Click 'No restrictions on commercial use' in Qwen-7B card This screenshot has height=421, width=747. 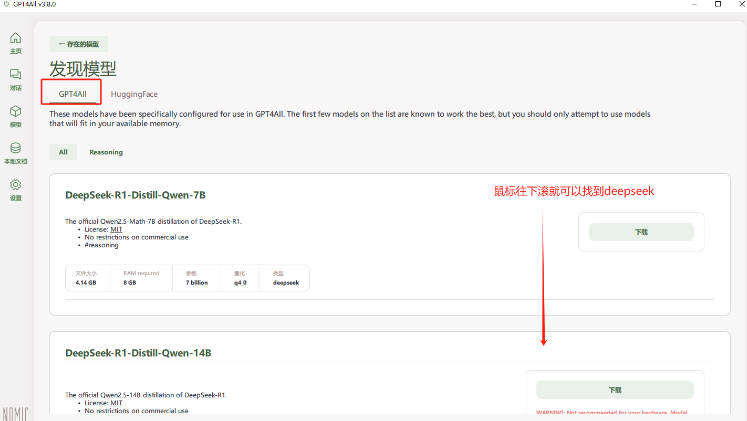136,237
